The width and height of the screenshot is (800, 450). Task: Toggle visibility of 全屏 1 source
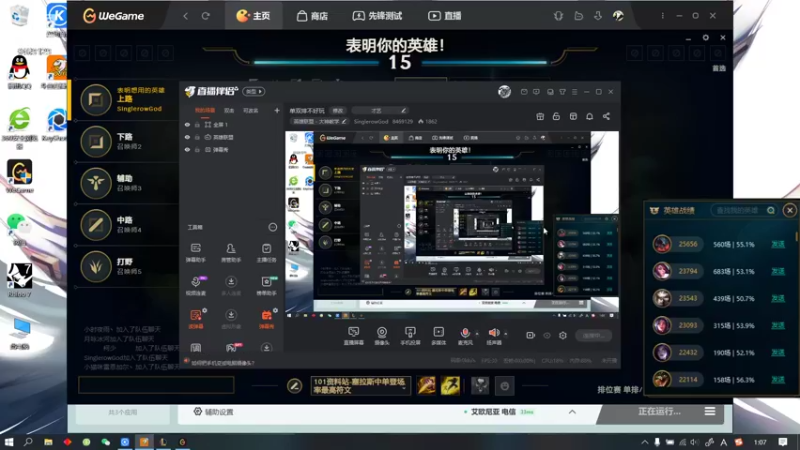tap(187, 124)
